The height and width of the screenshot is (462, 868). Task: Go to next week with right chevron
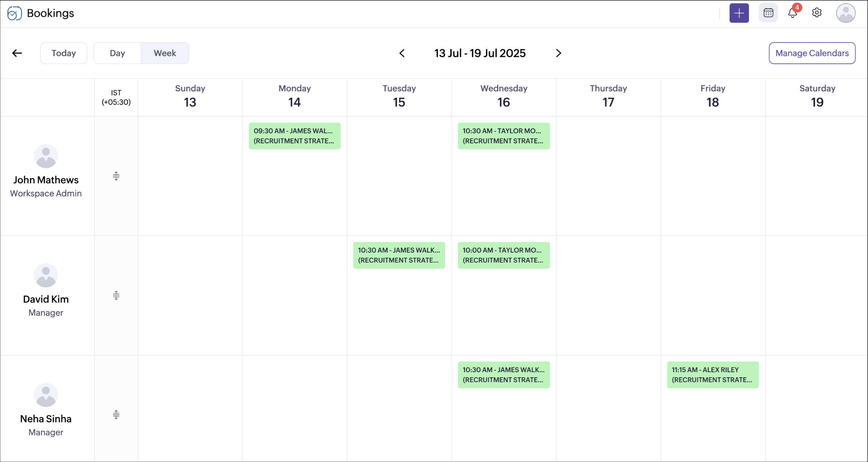pos(558,53)
